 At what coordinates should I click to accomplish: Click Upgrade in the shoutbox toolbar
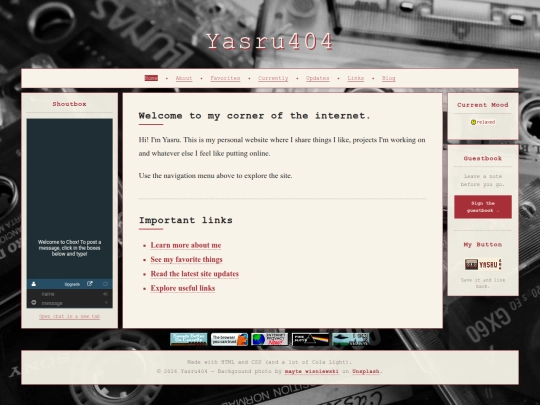tap(72, 284)
